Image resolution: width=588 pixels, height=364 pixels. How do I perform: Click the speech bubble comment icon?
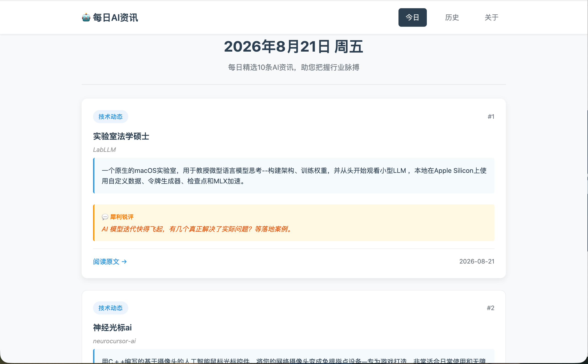point(105,217)
